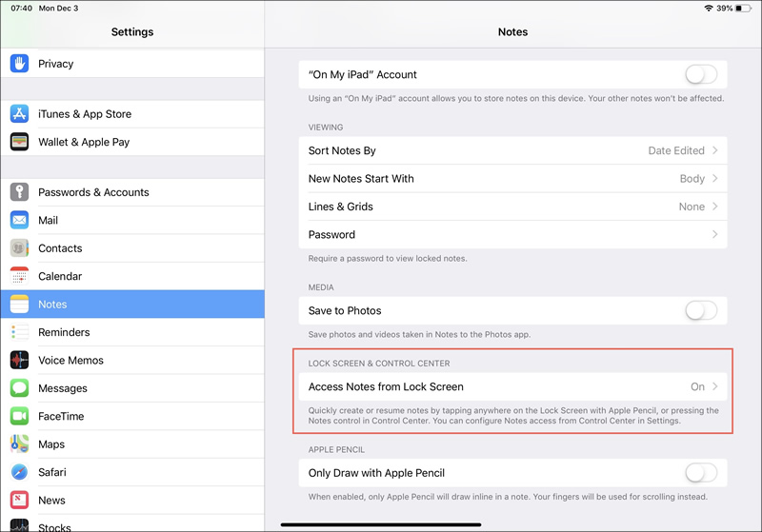Tap the Voice Memos icon
Viewport: 762px width, 532px height.
click(20, 361)
